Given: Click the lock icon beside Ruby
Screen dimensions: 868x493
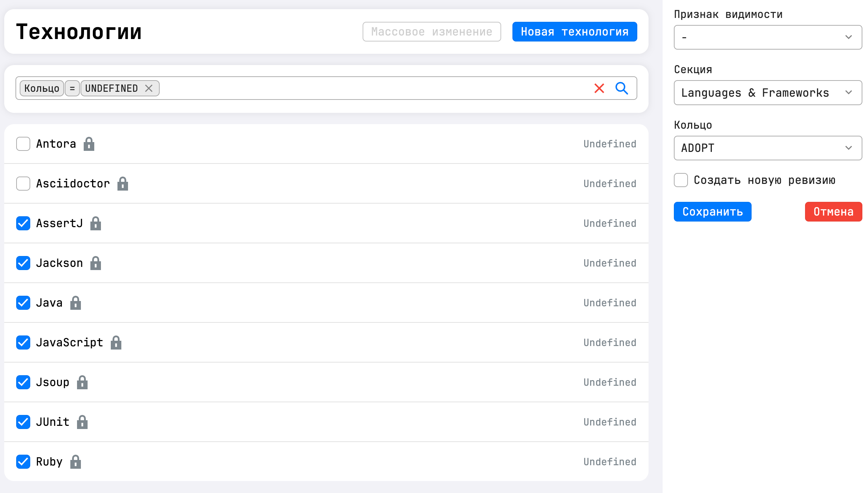Looking at the screenshot, I should pos(76,462).
